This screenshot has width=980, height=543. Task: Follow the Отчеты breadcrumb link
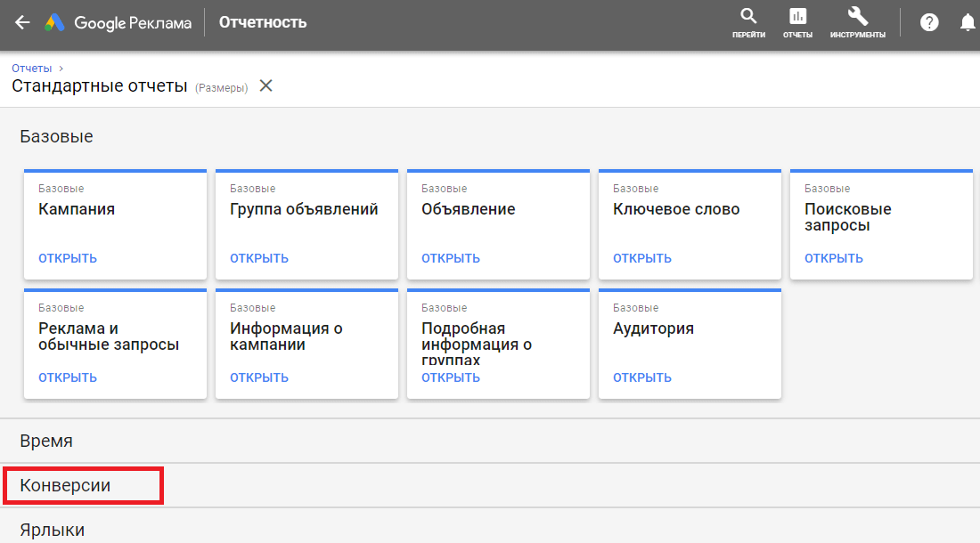[31, 68]
